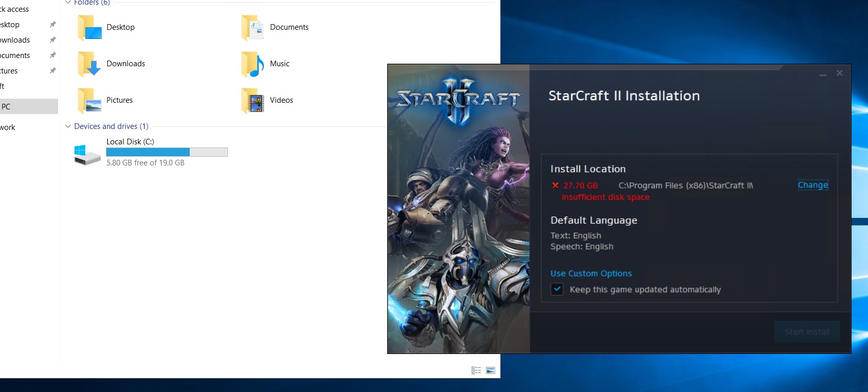The height and width of the screenshot is (392, 868).
Task: Open the Documents folder icon
Action: (252, 28)
